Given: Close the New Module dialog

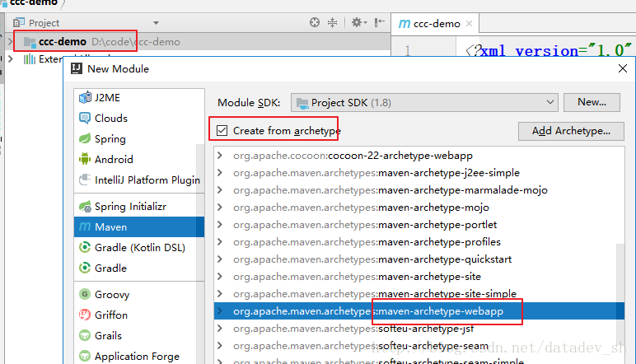Looking at the screenshot, I should click(x=623, y=68).
